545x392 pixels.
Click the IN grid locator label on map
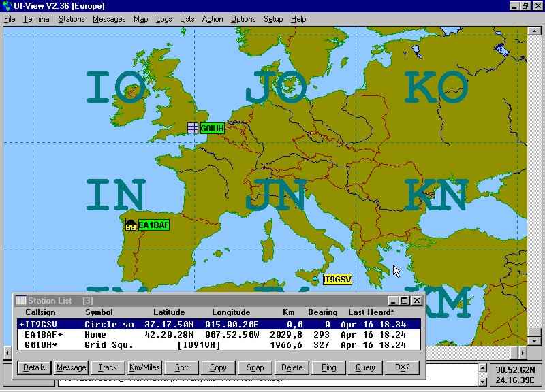(116, 195)
